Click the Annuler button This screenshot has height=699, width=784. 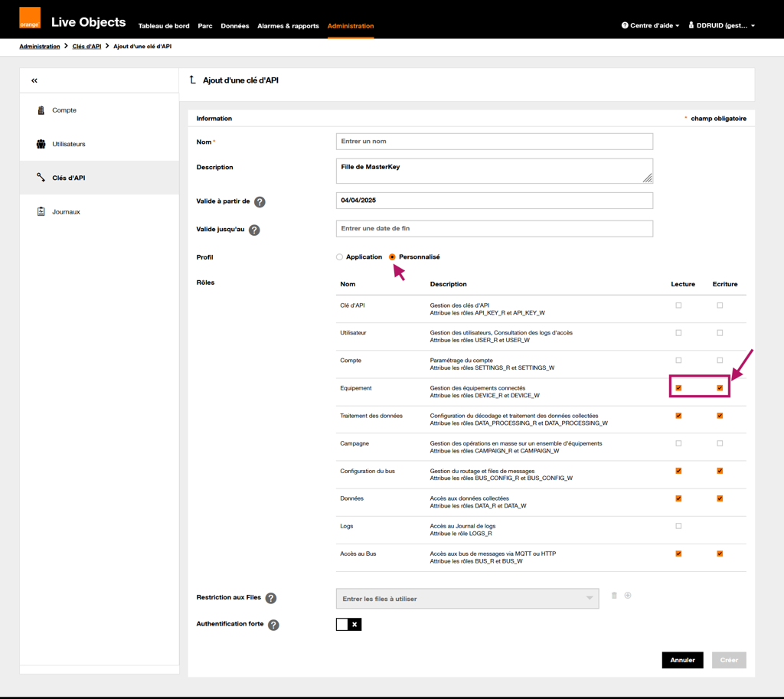point(682,660)
